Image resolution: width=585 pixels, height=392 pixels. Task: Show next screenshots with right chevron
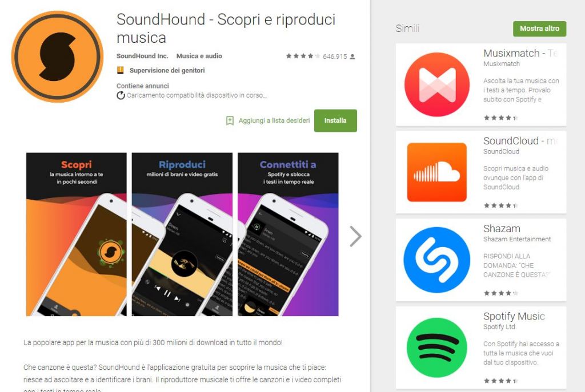[x=355, y=236]
